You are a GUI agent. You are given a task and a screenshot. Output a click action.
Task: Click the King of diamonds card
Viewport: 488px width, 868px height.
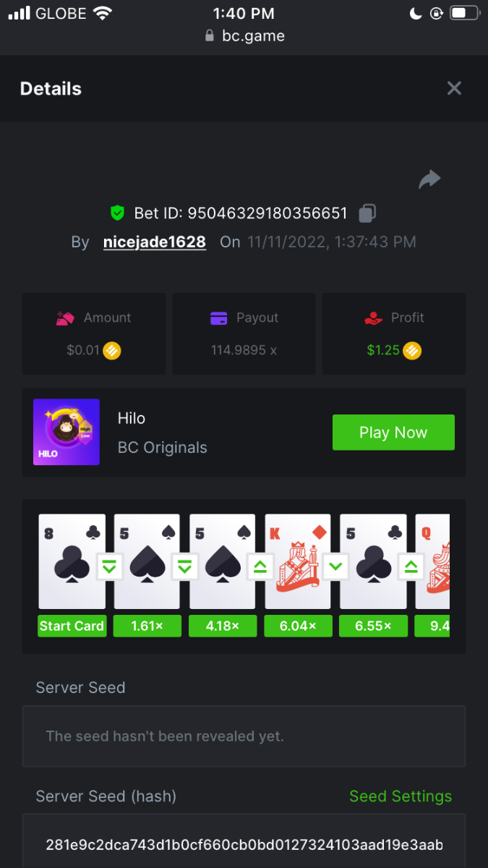(x=298, y=561)
